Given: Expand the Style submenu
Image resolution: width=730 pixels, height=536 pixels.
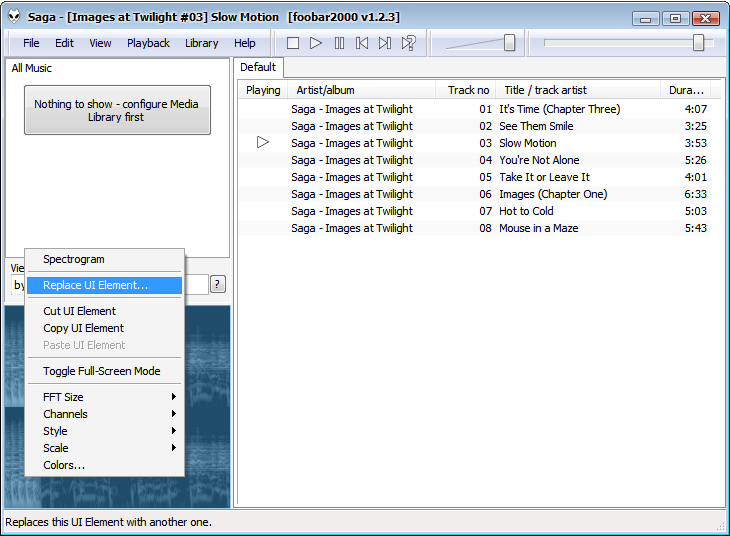Looking at the screenshot, I should 104,431.
